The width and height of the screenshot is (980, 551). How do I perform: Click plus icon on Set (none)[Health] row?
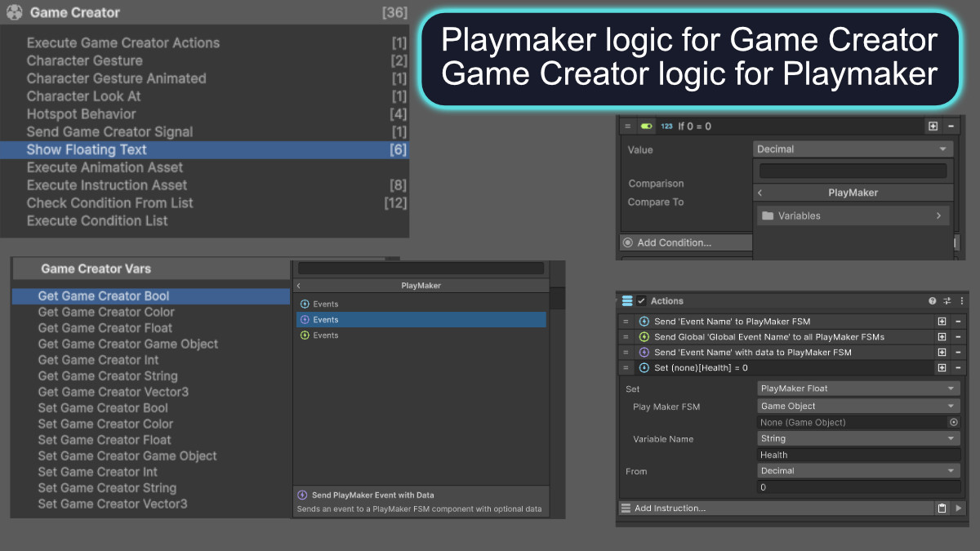click(x=942, y=368)
